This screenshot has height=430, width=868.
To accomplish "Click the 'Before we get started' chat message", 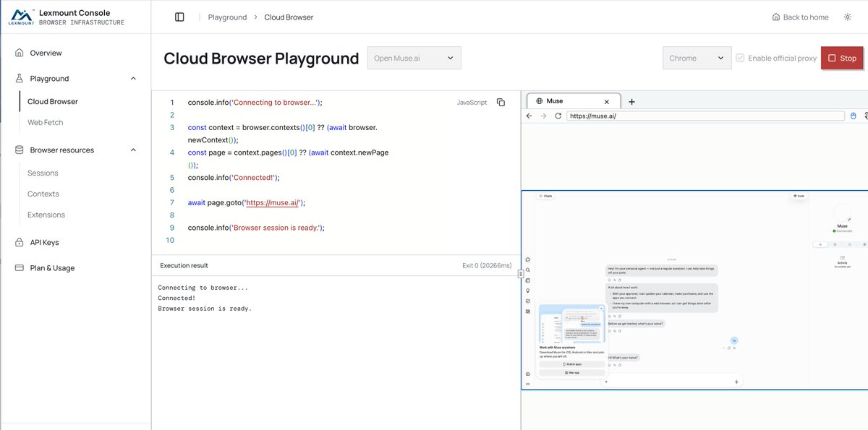I will tap(636, 324).
